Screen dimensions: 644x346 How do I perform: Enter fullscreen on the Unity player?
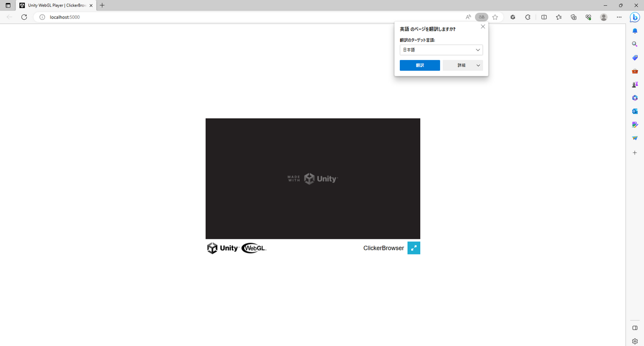pos(413,248)
